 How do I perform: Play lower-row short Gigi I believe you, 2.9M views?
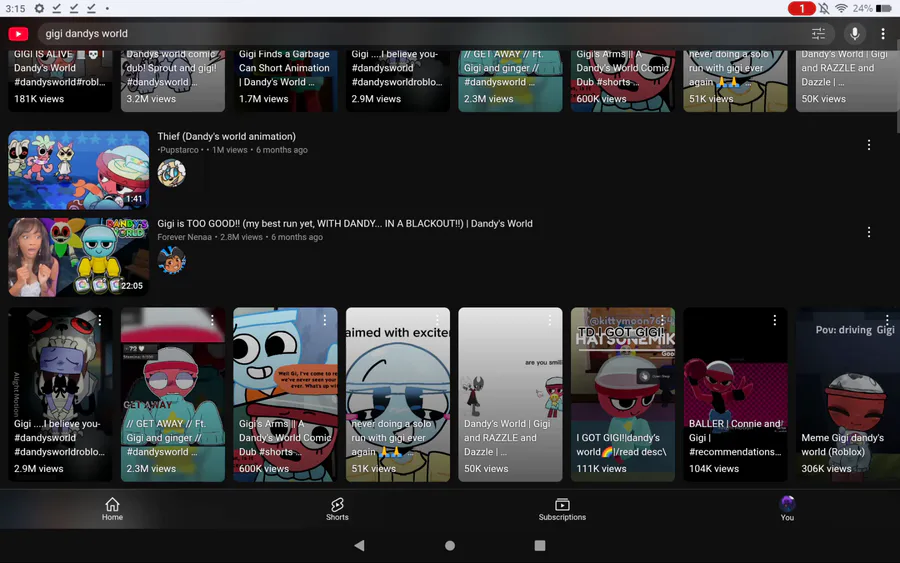(60, 395)
